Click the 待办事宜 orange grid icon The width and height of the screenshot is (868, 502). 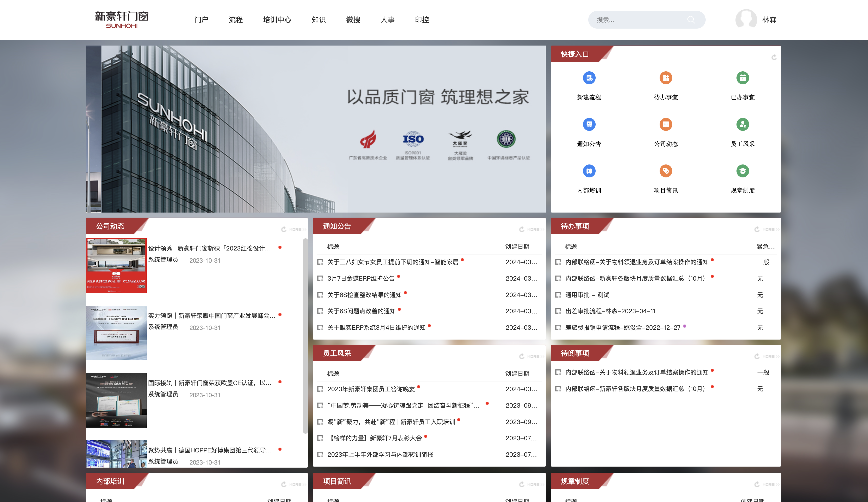(665, 78)
